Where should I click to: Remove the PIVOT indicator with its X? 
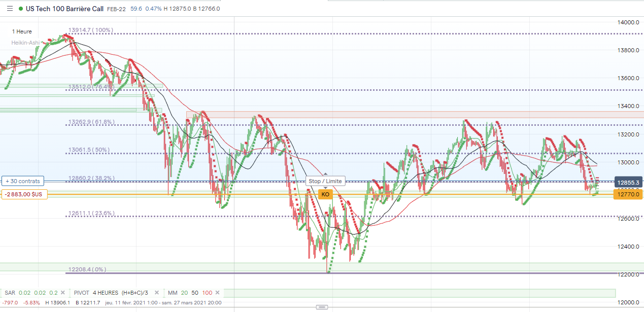[157, 293]
